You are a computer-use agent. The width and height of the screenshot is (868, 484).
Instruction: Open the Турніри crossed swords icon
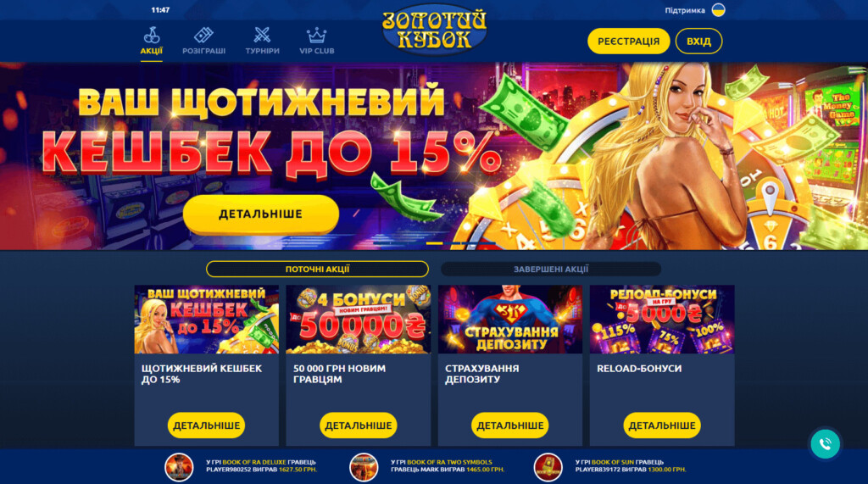262,36
